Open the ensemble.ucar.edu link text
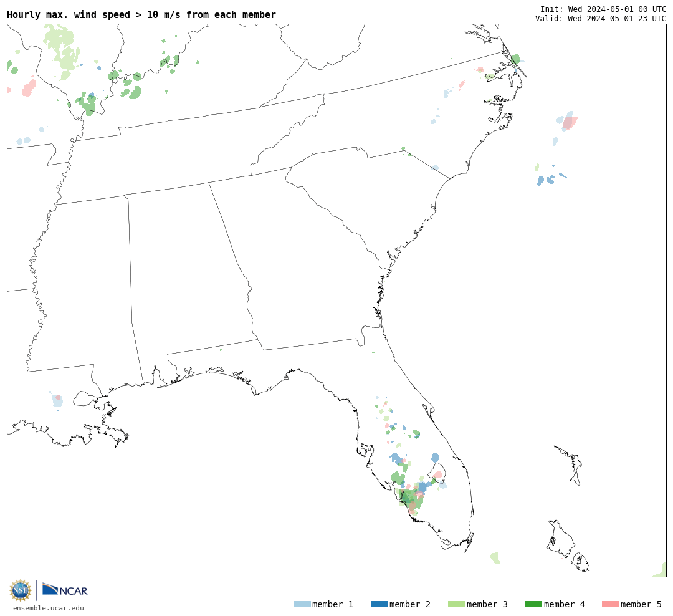673x616 pixels. point(49,608)
